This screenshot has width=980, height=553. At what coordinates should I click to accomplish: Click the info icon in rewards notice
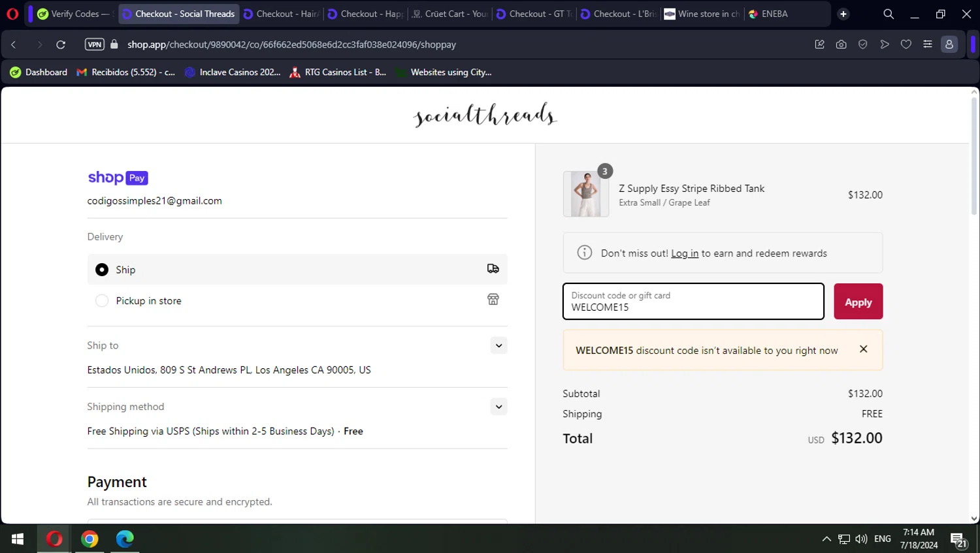[585, 253]
